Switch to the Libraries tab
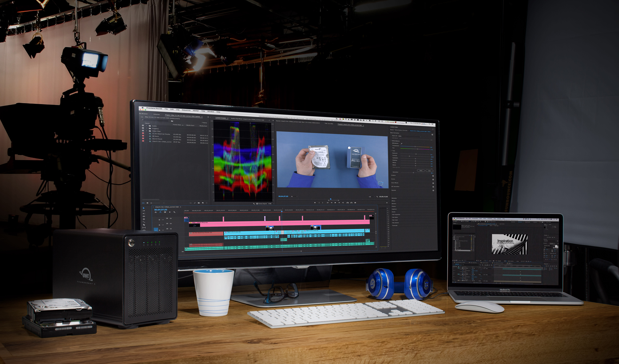The width and height of the screenshot is (619, 364). 156,114
